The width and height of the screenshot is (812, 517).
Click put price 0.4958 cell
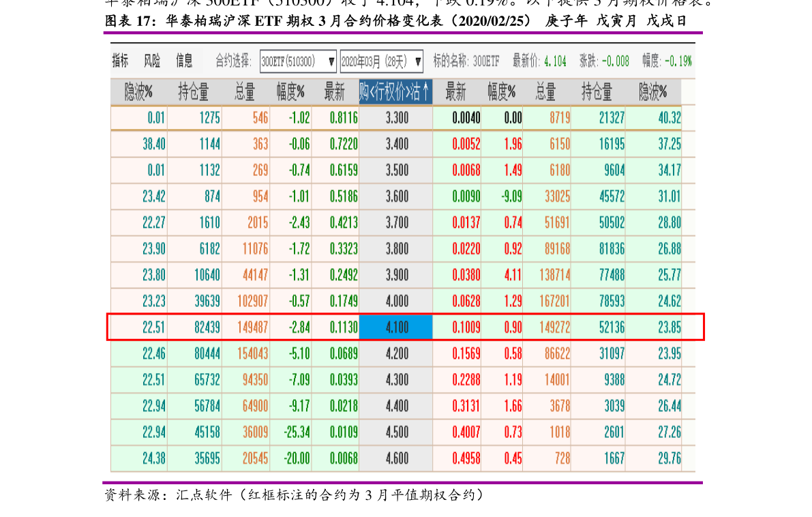coord(466,458)
